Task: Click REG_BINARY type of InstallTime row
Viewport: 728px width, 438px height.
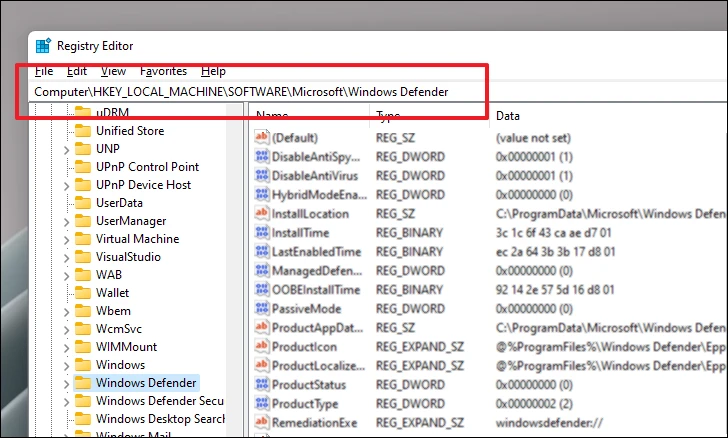Action: [x=409, y=233]
